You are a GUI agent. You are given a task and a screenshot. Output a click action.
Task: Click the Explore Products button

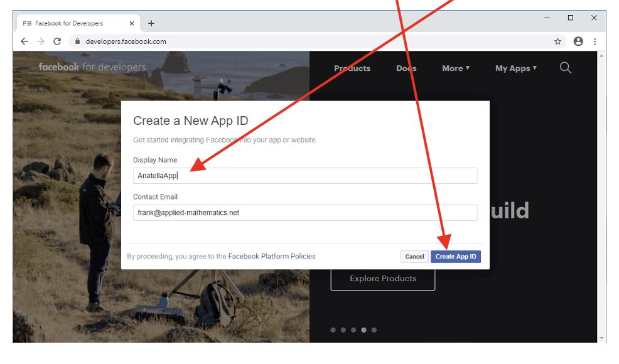[x=383, y=279]
